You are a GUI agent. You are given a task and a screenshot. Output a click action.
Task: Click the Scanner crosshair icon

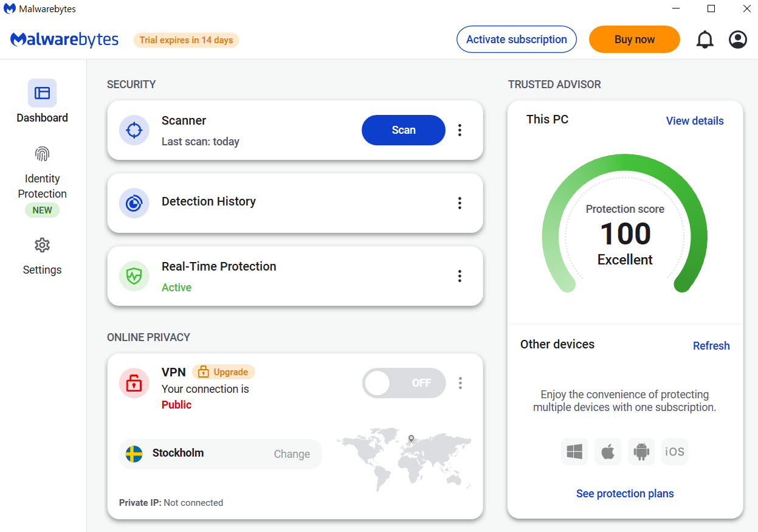[x=134, y=130]
